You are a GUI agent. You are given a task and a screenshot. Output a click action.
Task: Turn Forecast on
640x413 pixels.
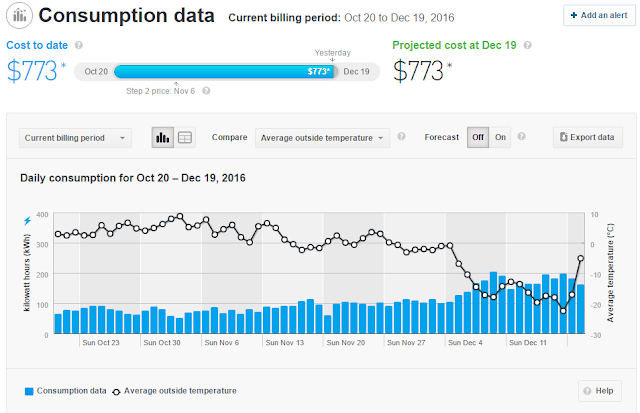500,138
